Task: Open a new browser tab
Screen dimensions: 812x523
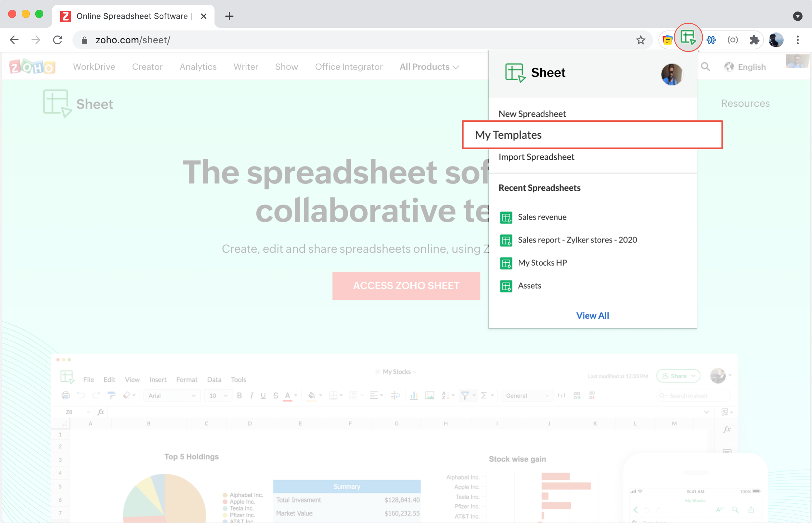Action: (229, 16)
